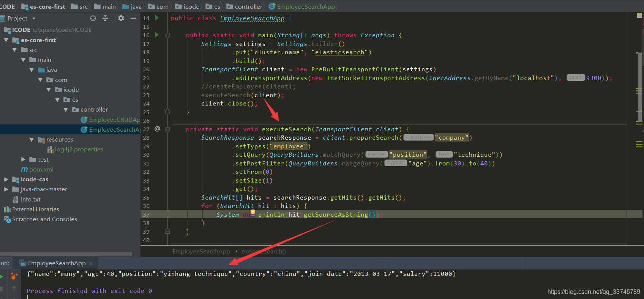Click rerun icon in Run panel

pyautogui.click(x=1, y=277)
